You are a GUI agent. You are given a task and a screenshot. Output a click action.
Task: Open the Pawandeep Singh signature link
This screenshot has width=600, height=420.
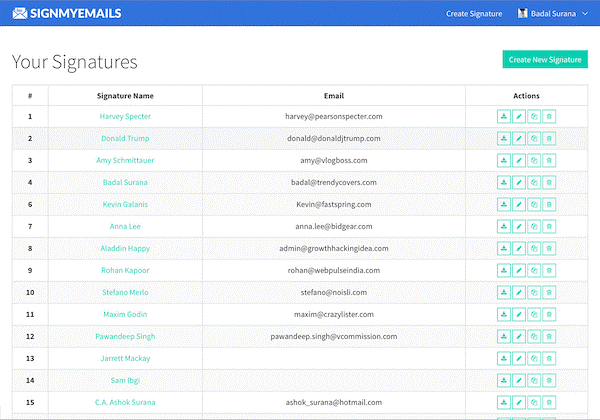click(x=125, y=336)
